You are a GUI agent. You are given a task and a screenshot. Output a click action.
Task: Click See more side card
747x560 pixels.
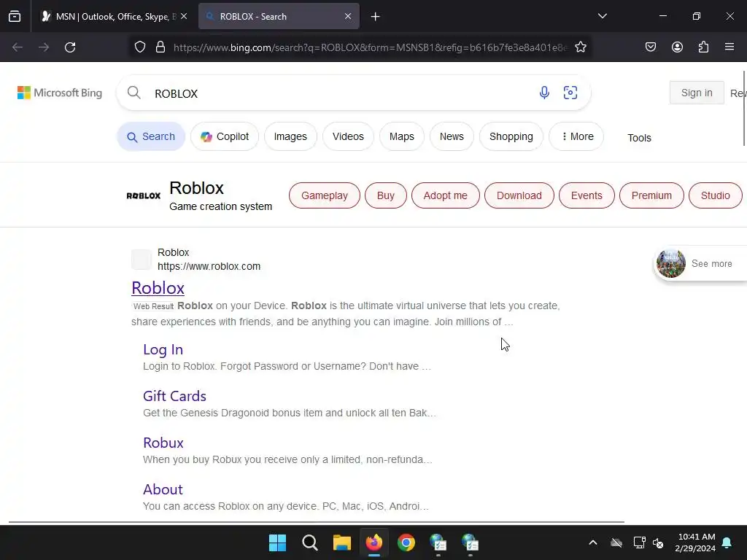(700, 264)
